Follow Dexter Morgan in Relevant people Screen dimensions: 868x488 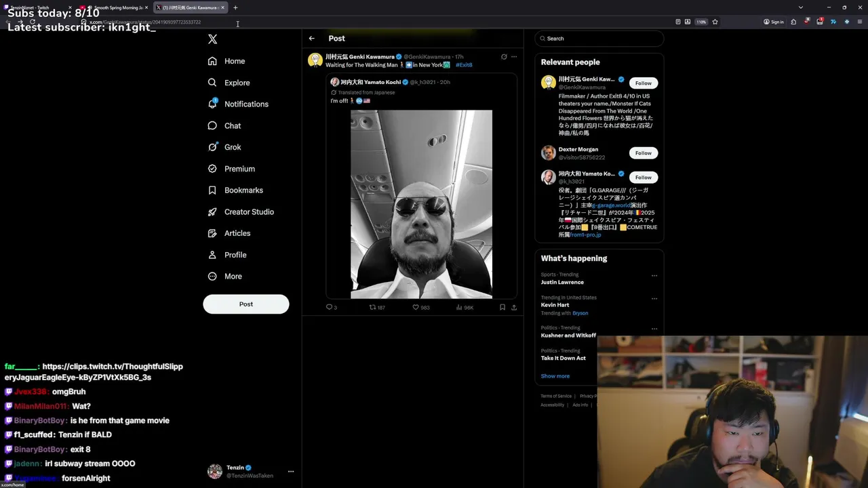[x=644, y=153]
